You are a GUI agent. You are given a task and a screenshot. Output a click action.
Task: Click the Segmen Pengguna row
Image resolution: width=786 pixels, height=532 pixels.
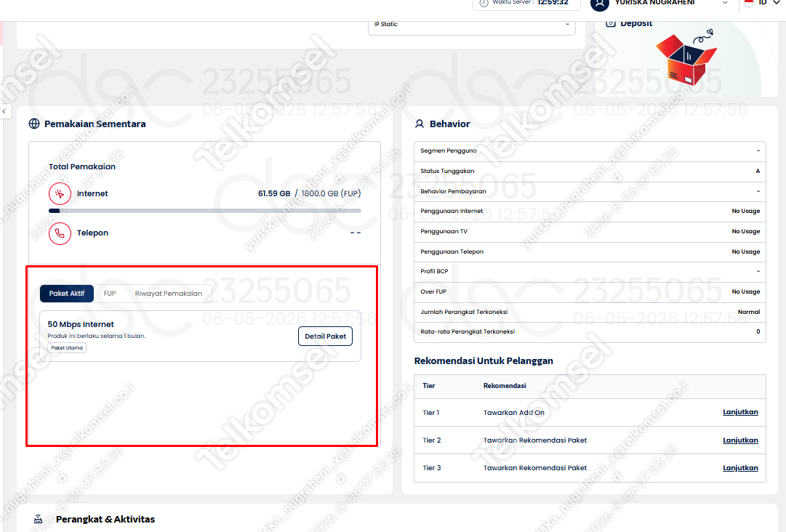[590, 150]
